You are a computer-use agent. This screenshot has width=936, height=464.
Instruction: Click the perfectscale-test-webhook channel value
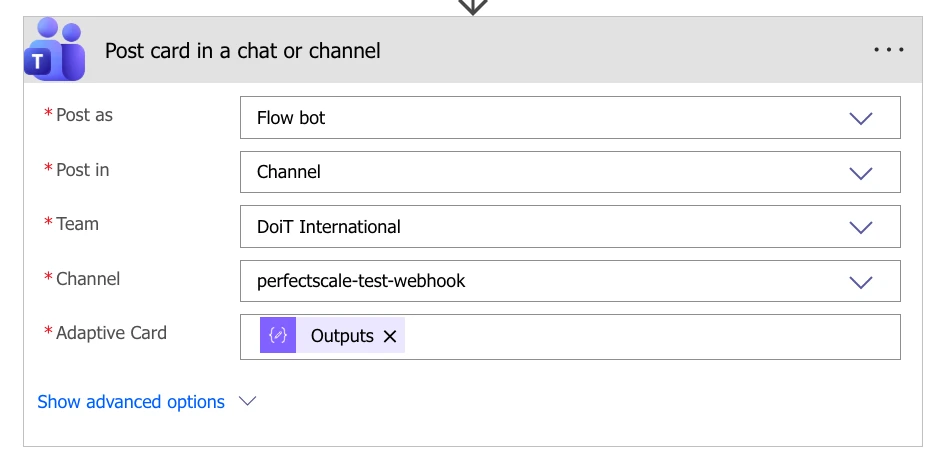click(361, 281)
